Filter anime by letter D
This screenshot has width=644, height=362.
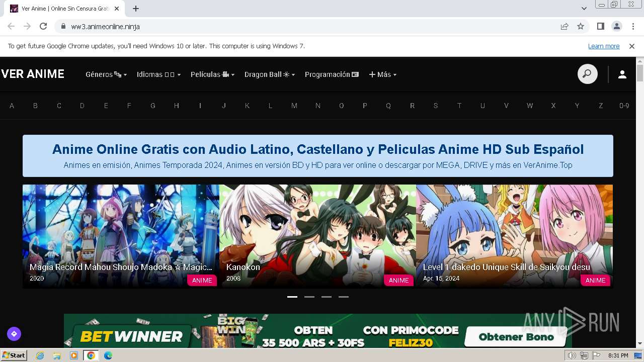click(x=82, y=106)
